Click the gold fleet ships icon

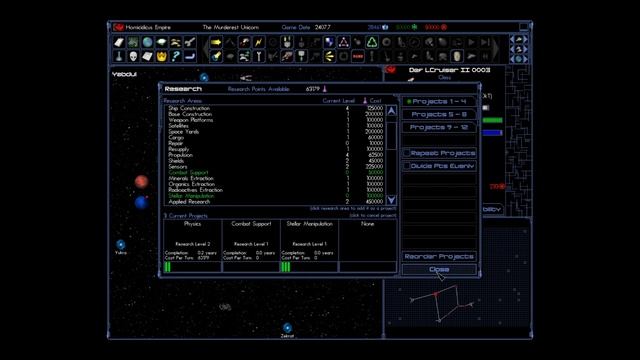pyautogui.click(x=176, y=42)
